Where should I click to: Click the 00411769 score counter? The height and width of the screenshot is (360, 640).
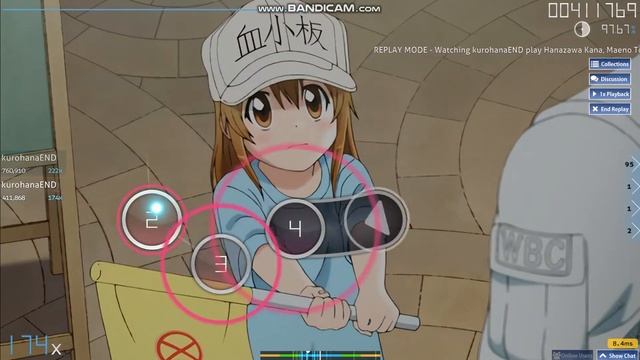593,10
